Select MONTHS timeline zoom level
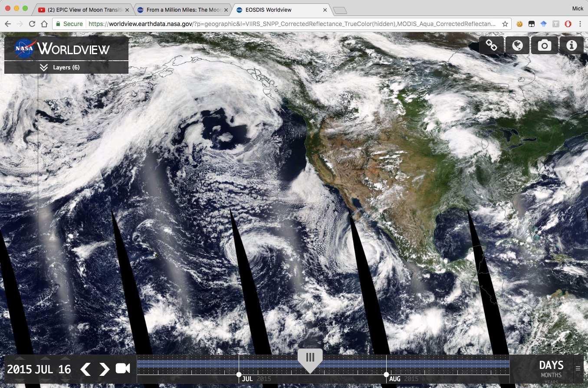588x388 pixels. (x=551, y=375)
